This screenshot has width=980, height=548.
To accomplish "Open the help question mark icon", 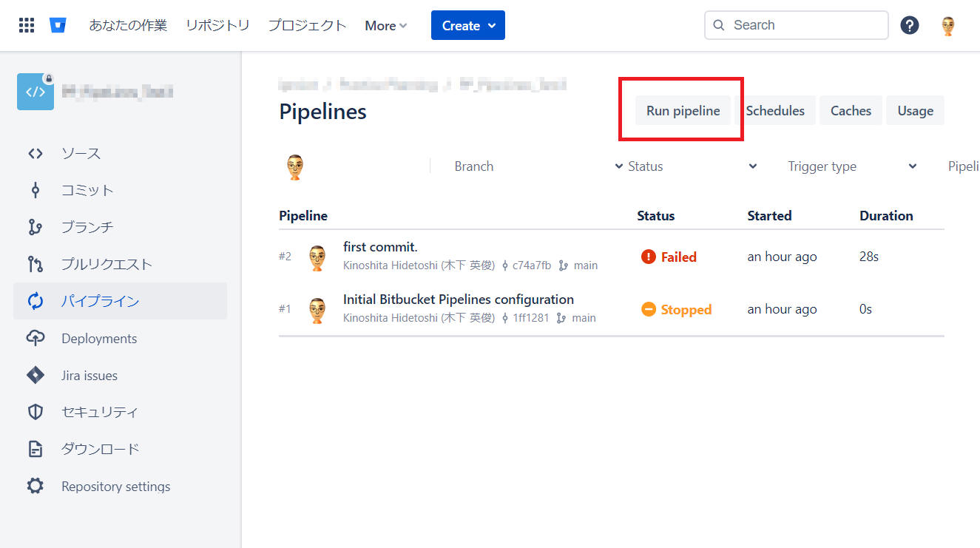I will [x=909, y=25].
